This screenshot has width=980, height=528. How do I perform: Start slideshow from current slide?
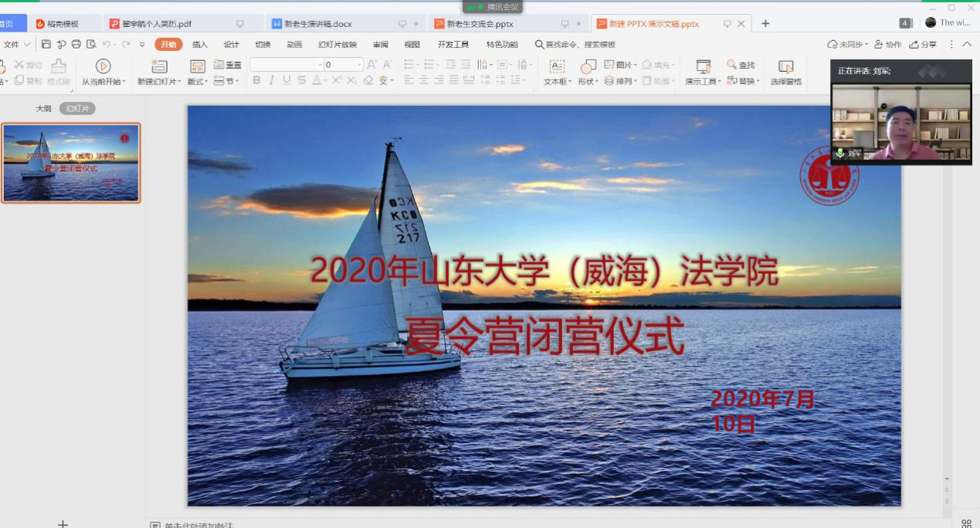[103, 67]
